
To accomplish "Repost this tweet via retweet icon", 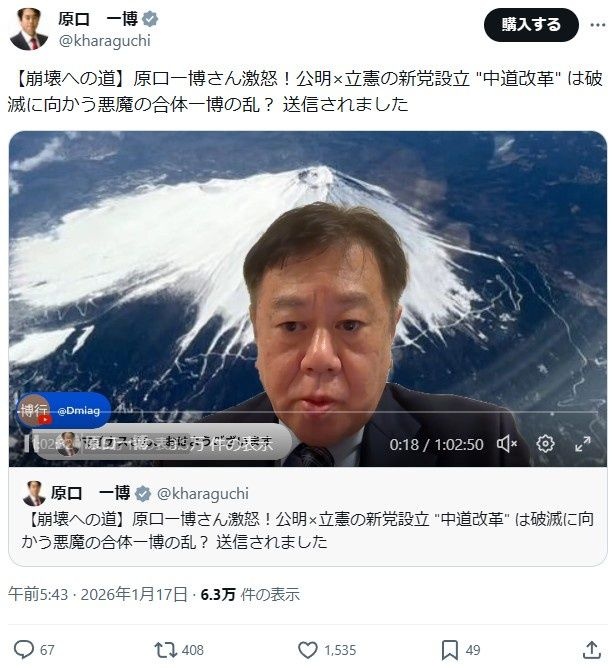I will (165, 650).
